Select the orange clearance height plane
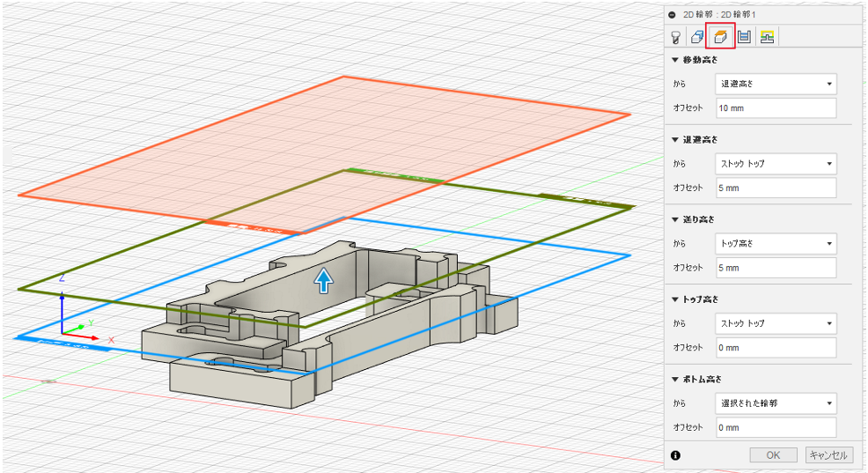 click(x=324, y=155)
